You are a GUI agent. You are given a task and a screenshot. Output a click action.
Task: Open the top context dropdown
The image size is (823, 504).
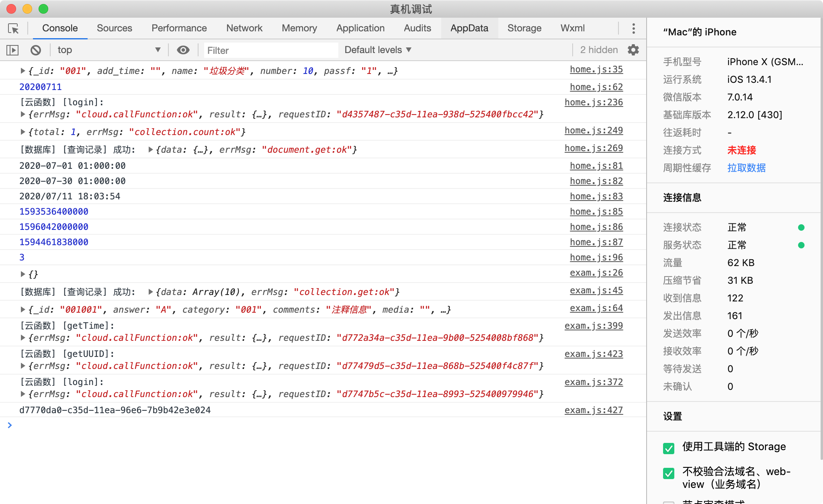(x=109, y=50)
